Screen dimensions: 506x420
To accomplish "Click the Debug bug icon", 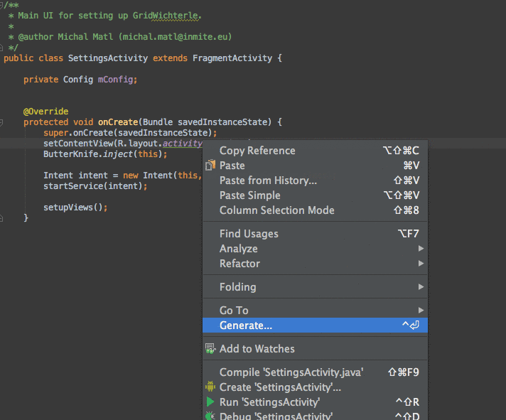I will pos(210,416).
